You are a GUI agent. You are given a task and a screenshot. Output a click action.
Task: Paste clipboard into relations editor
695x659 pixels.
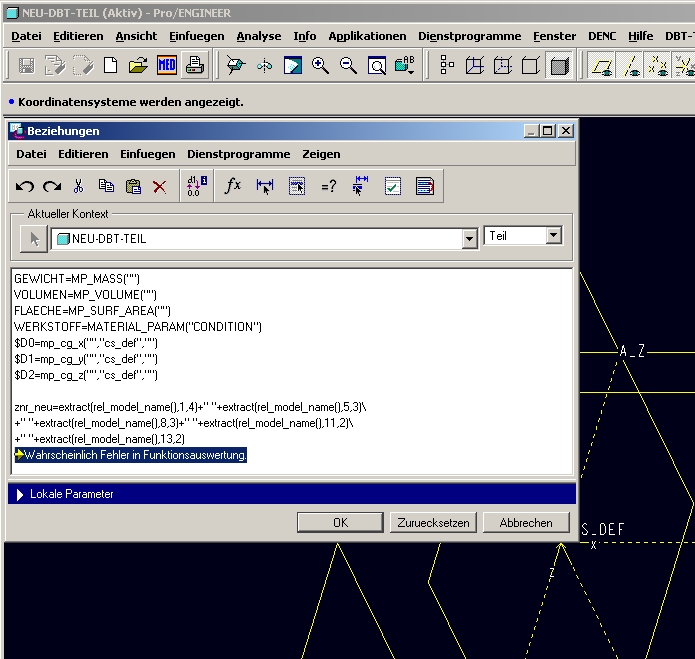[133, 186]
